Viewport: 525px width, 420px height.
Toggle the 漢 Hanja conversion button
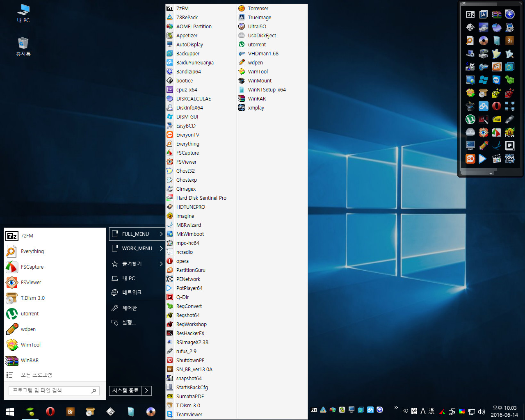[x=431, y=411]
